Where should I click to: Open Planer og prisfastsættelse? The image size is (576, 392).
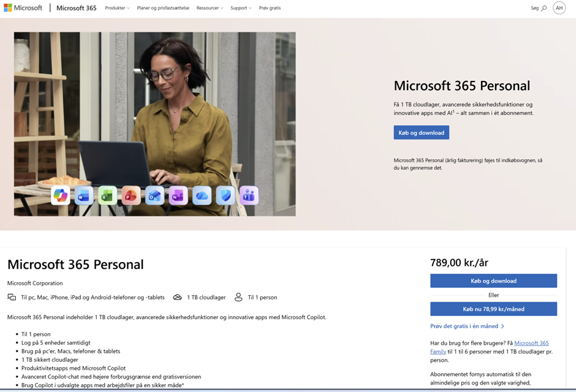click(163, 8)
